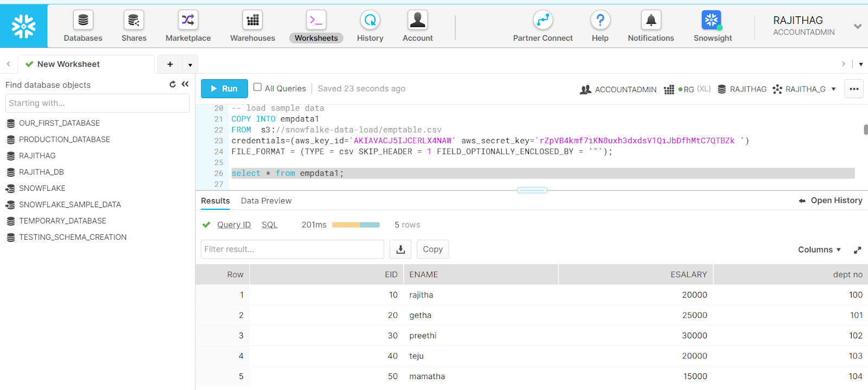The image size is (868, 390).
Task: Click the RG (XL) warehouse selector
Action: click(687, 89)
